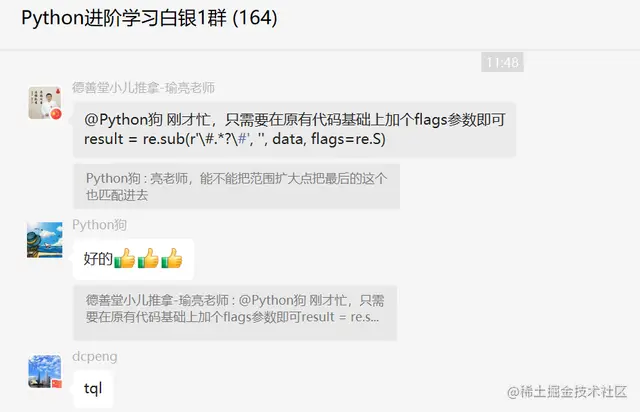Image resolution: width=640 pixels, height=412 pixels.
Task: Click the 11:48 timestamp label
Action: pos(502,62)
